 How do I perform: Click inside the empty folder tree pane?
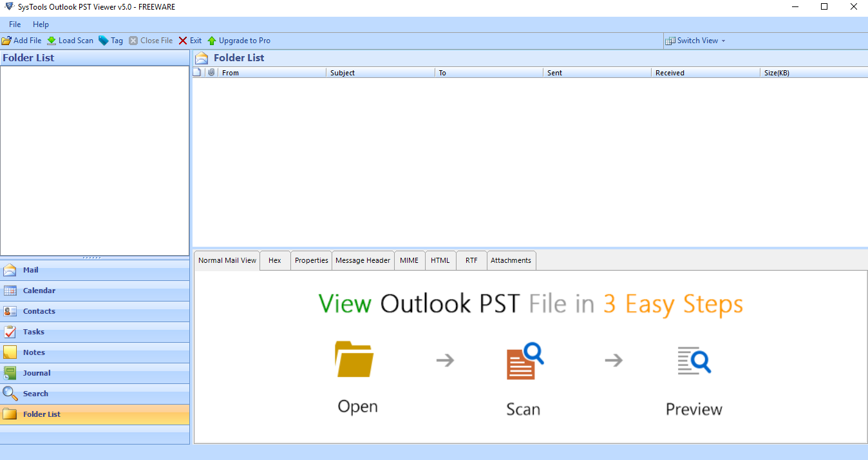95,160
